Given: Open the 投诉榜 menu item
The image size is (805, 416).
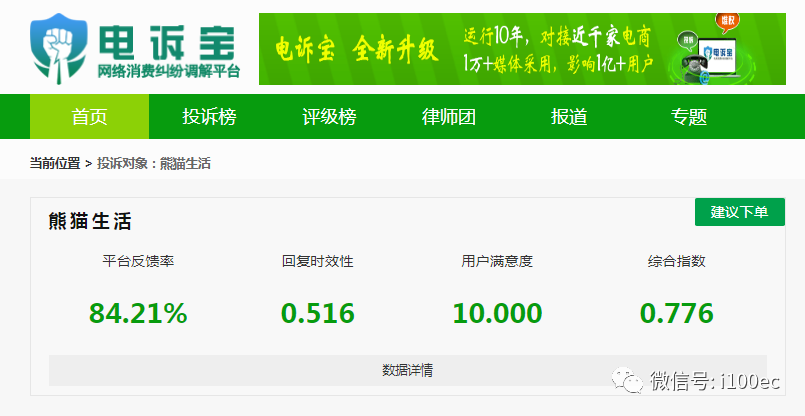Looking at the screenshot, I should click(x=209, y=117).
